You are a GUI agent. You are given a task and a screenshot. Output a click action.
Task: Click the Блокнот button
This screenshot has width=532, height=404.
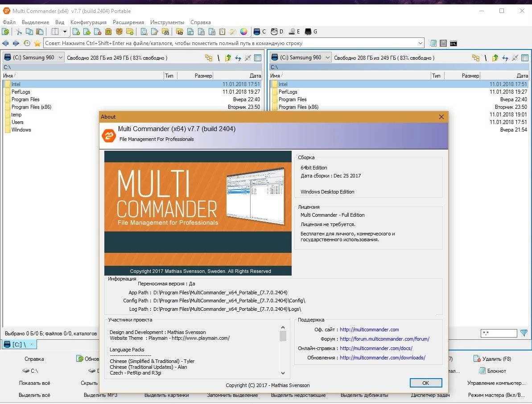(x=492, y=371)
